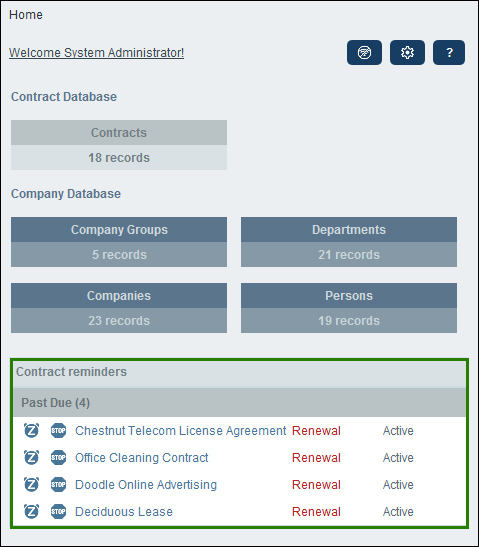Open the Departments table
The image size is (479, 547).
[x=349, y=242]
